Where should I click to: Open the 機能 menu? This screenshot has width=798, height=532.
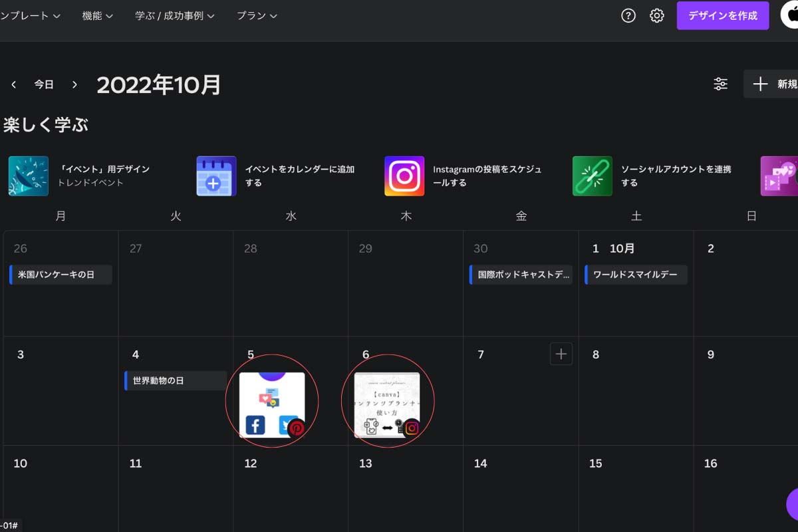point(96,15)
